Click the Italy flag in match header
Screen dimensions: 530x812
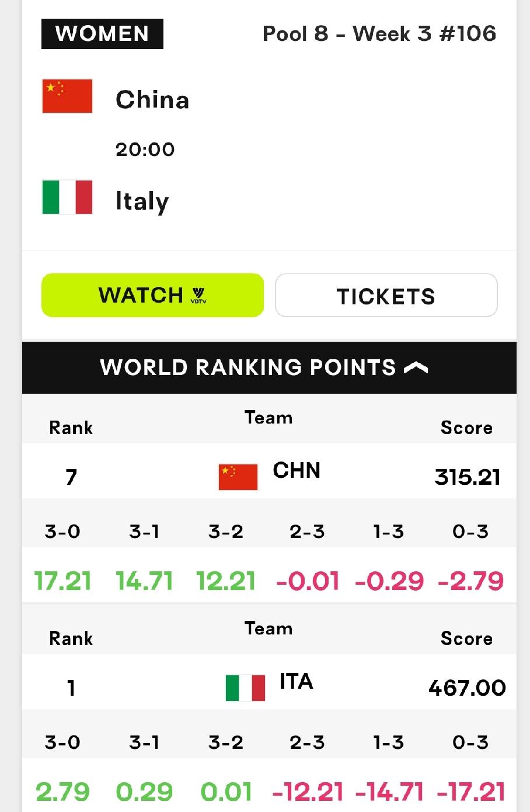[67, 197]
